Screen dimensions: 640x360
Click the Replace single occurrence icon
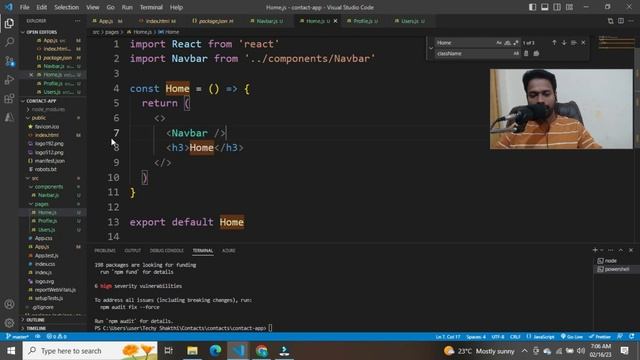pyautogui.click(x=526, y=53)
